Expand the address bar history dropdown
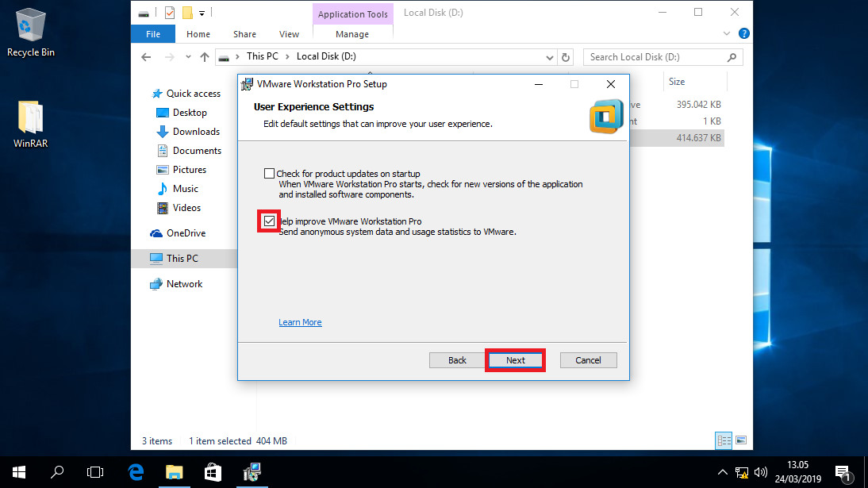 coord(549,57)
